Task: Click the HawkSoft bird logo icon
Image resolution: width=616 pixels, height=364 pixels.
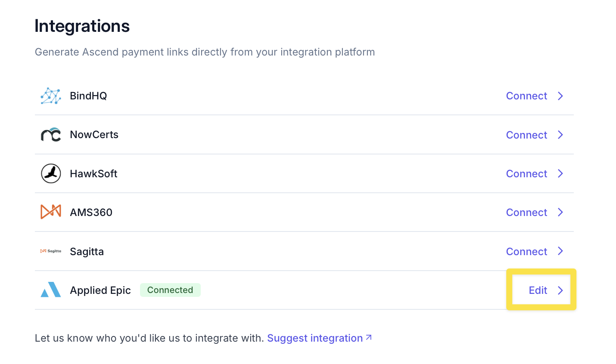Action: 51,173
